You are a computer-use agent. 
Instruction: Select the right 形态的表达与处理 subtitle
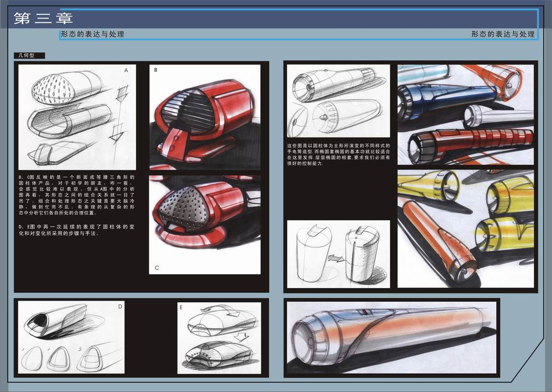coord(503,34)
